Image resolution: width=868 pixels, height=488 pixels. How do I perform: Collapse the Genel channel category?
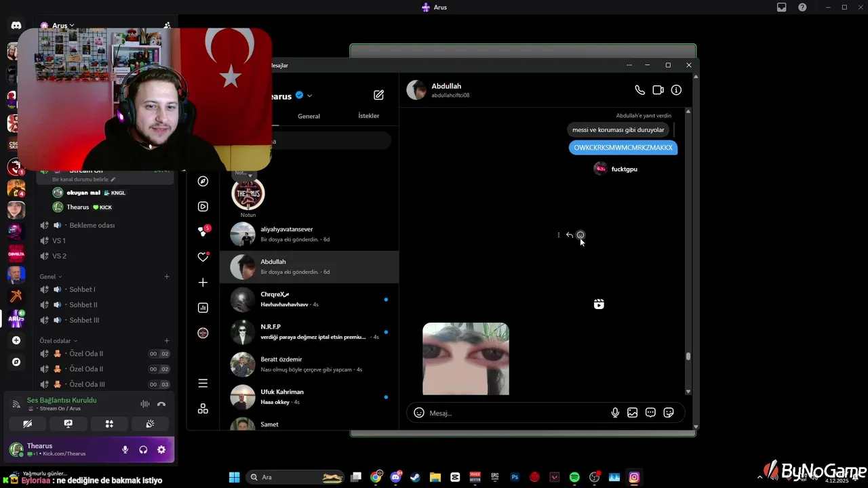pyautogui.click(x=50, y=277)
